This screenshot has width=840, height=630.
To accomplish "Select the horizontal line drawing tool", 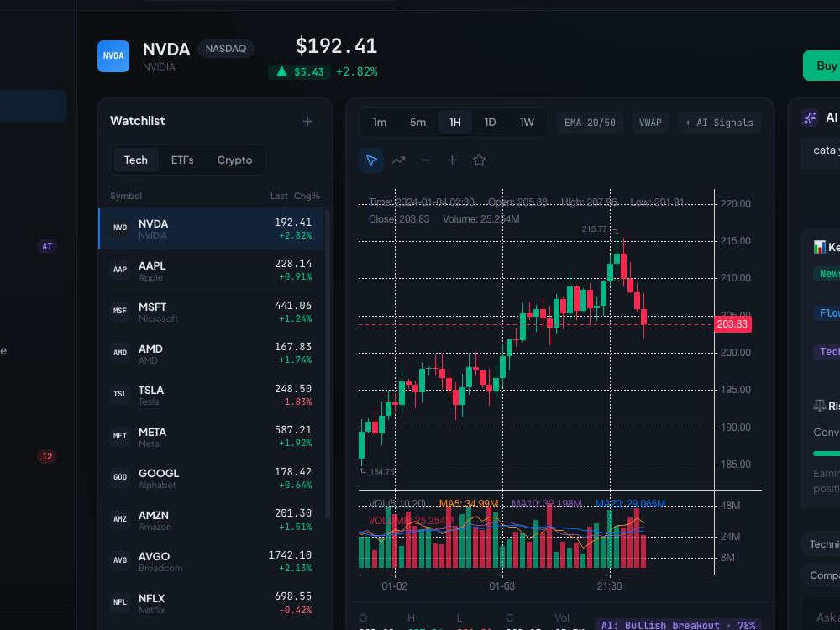I will tap(425, 160).
